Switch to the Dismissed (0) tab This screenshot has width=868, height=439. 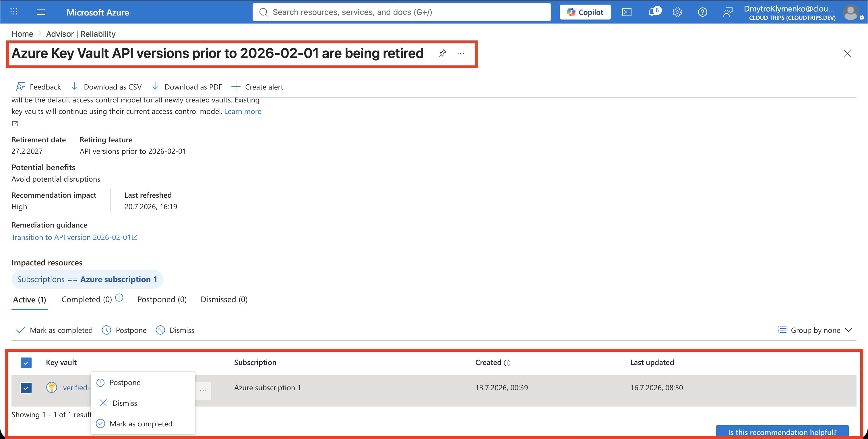224,300
